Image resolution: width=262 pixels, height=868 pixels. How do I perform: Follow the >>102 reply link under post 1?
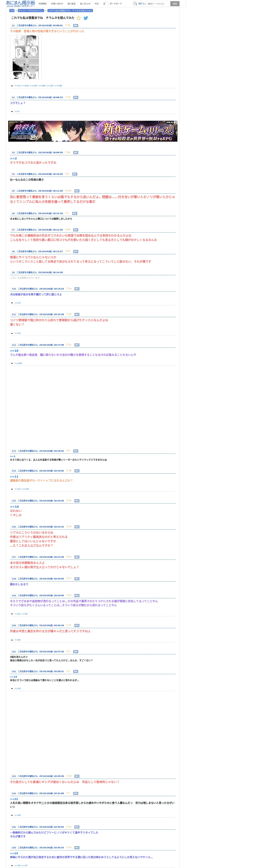coord(25,86)
